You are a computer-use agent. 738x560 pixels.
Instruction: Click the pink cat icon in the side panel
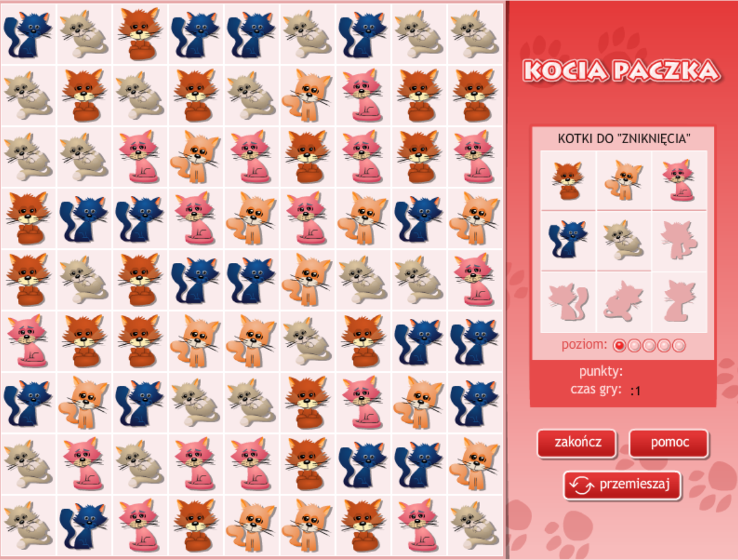679,180
